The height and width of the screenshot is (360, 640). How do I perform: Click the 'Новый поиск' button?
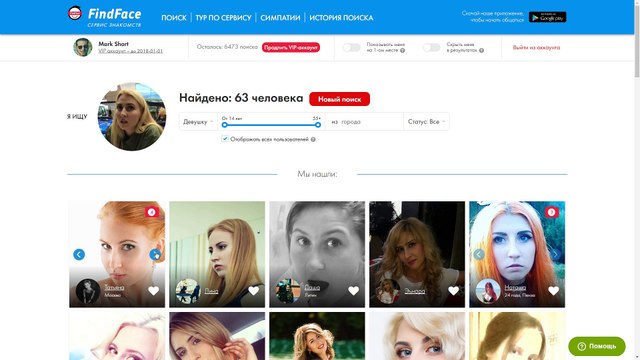[340, 99]
